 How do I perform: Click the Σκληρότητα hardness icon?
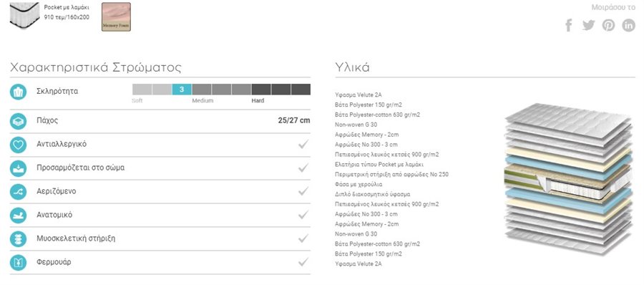coord(18,92)
